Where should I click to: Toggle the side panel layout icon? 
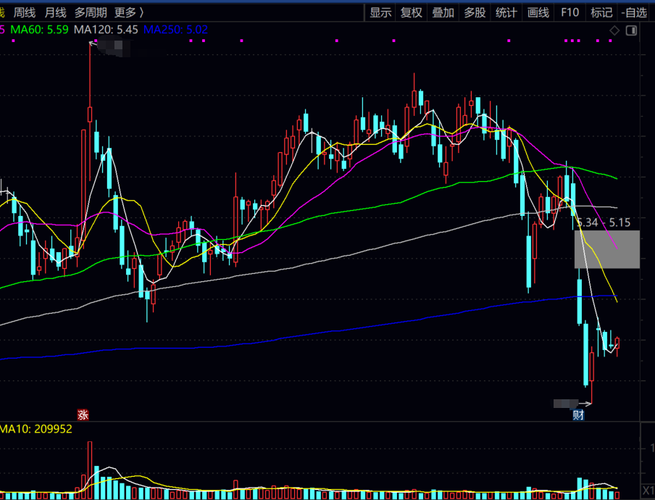tap(632, 30)
